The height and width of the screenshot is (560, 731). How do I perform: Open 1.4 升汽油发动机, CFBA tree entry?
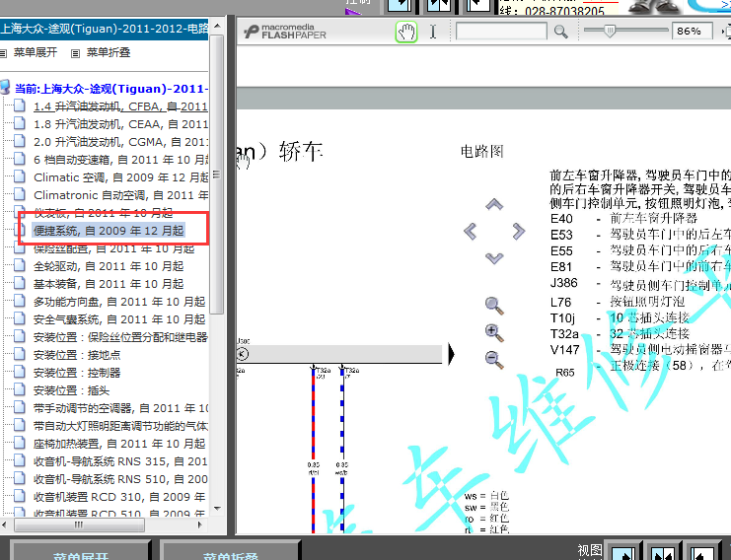(120, 106)
